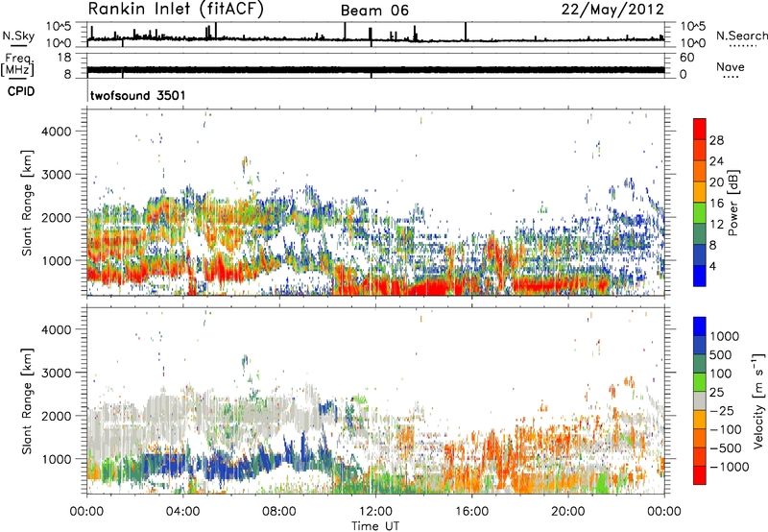Screen dimensions: 768x532
Task: Click the 'Time UT' axis title
Action: tap(375, 526)
